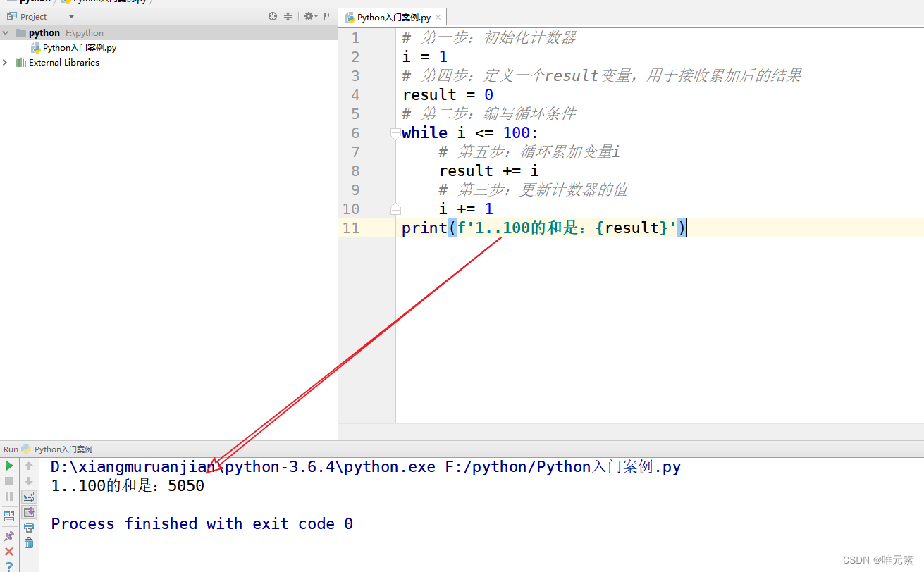This screenshot has width=924, height=572.
Task: Open the Project view dropdown
Action: pos(71,17)
